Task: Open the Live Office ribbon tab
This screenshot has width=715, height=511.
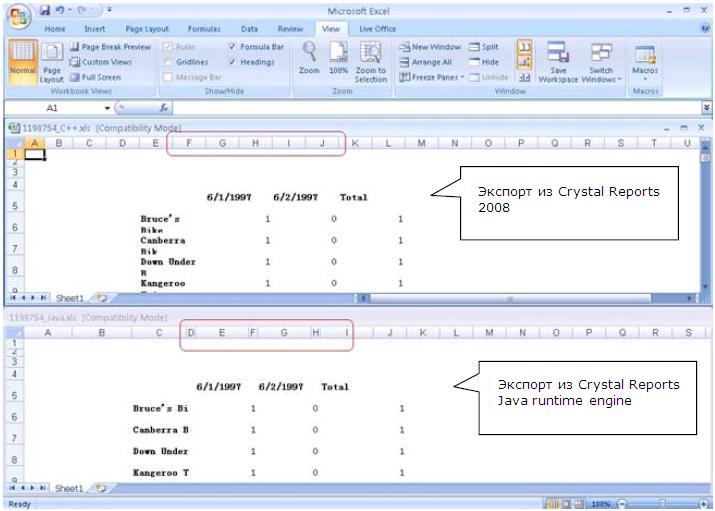Action: [377, 29]
